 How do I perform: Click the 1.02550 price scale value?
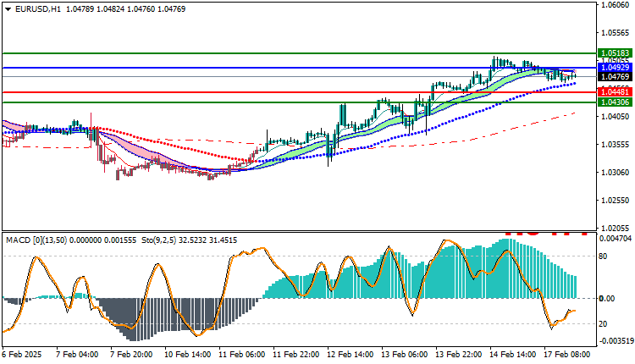(x=616, y=201)
